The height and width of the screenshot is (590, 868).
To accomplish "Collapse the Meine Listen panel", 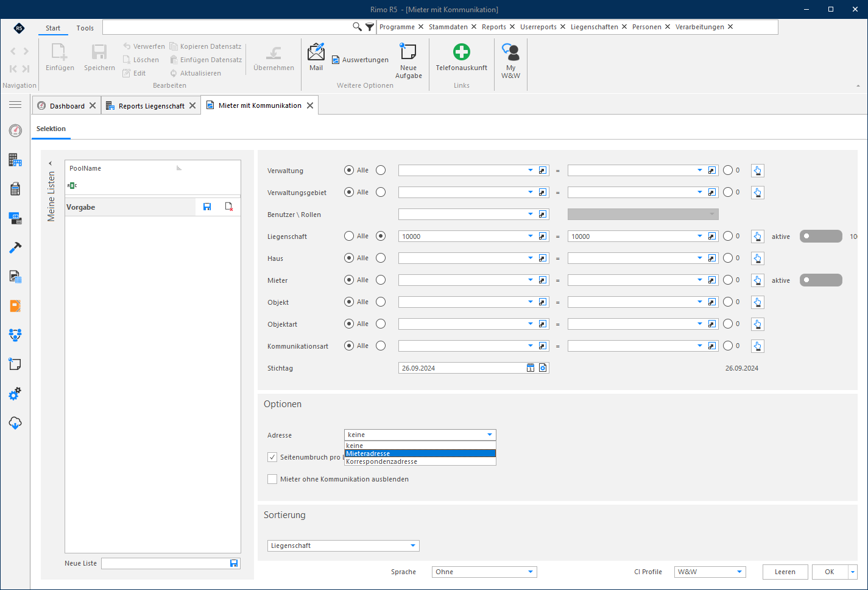I will click(51, 163).
